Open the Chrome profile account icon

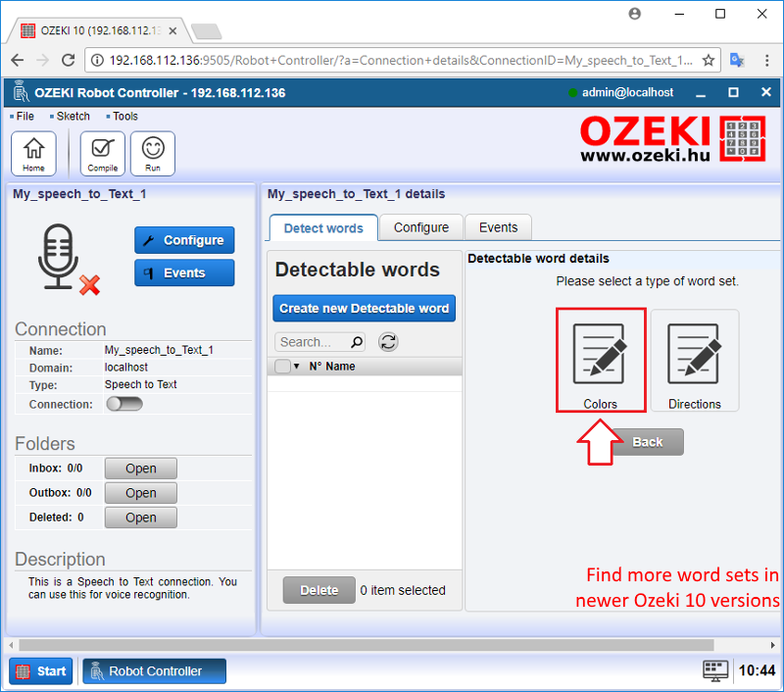click(x=634, y=14)
